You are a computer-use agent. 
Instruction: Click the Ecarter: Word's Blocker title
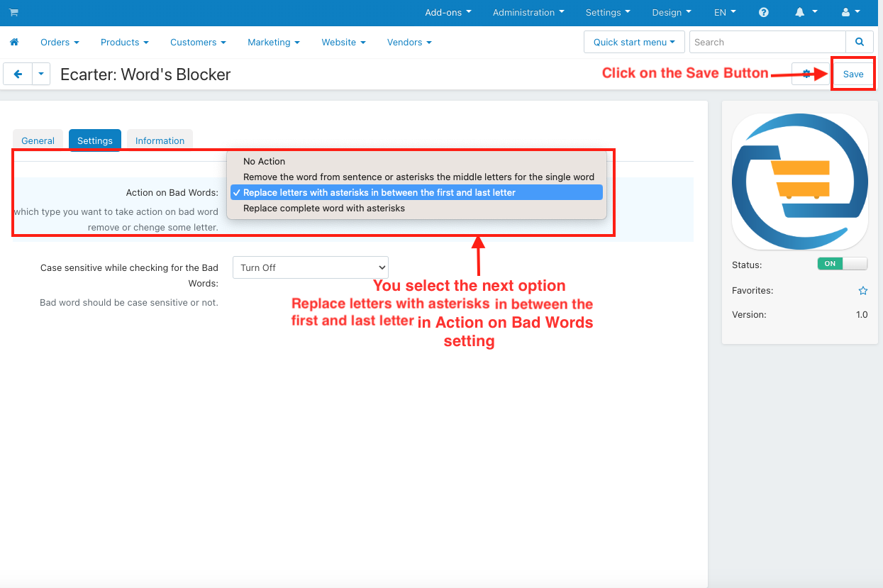pyautogui.click(x=145, y=74)
